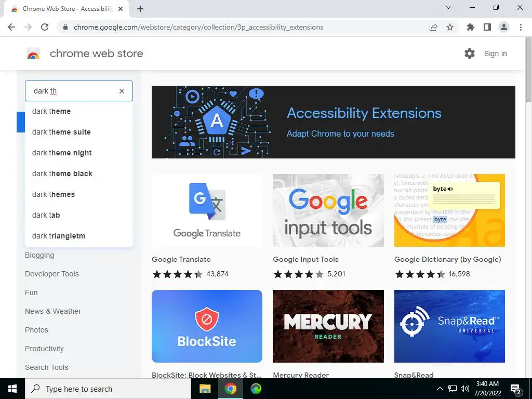Click the address bar URL

(x=198, y=27)
